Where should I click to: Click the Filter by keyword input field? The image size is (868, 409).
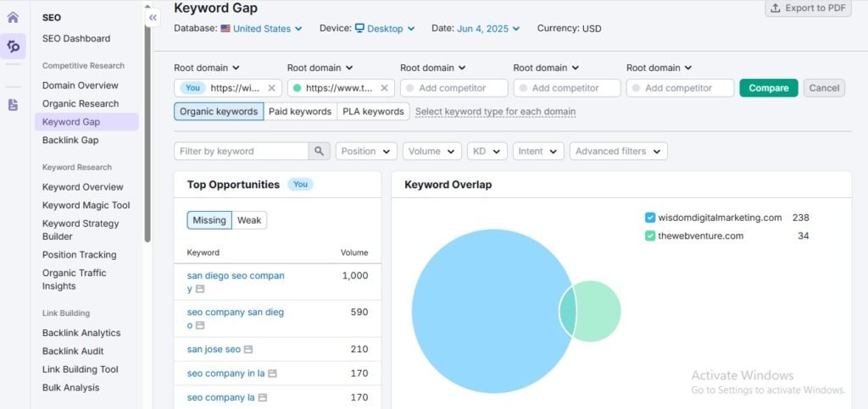pyautogui.click(x=241, y=151)
